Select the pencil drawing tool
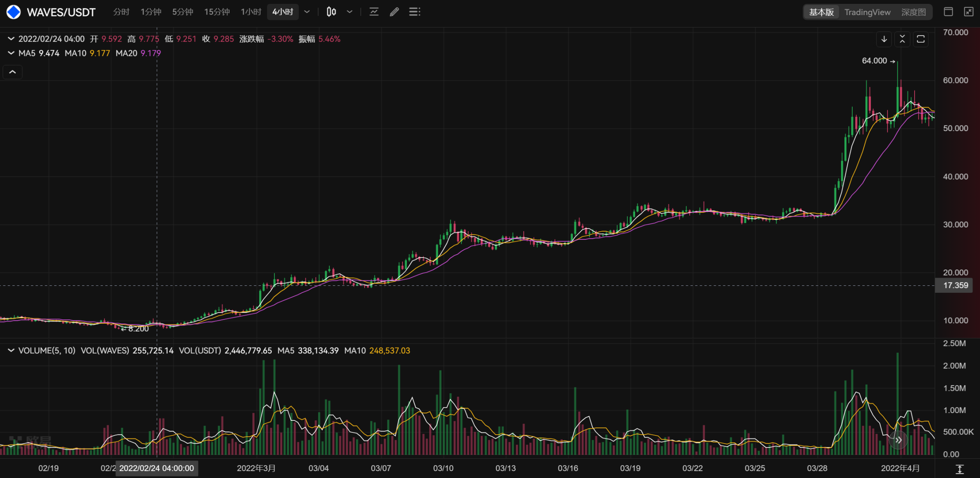 click(x=394, y=12)
